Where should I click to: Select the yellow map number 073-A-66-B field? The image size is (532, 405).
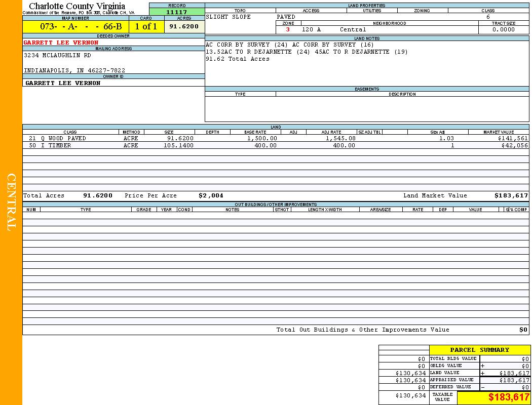(75, 27)
